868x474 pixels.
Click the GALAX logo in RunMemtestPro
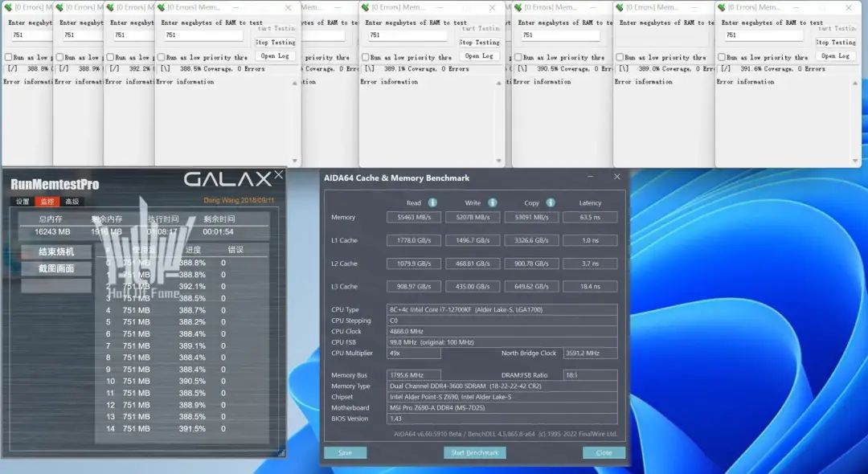coord(227,179)
